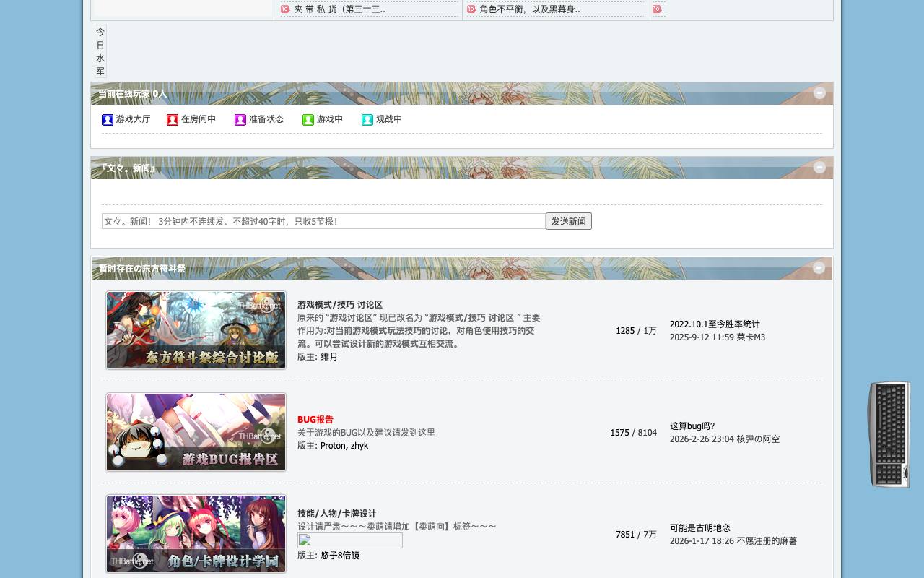This screenshot has height=578, width=924.
Task: View moderator 绯月's profile
Action: tap(329, 357)
